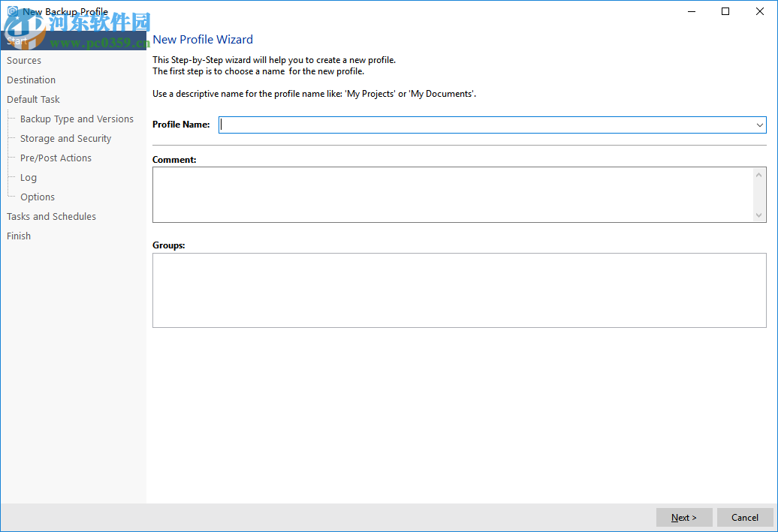Click inside the Profile Name field

coord(481,125)
